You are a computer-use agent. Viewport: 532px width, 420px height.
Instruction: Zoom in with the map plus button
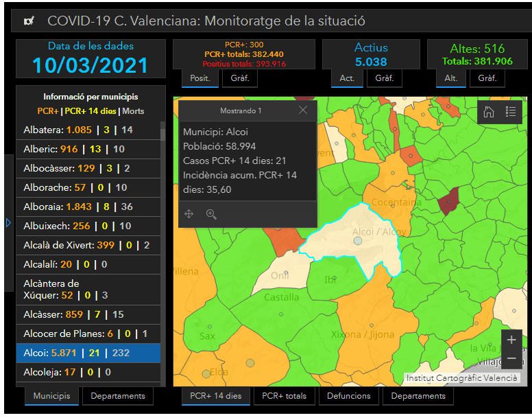click(511, 340)
